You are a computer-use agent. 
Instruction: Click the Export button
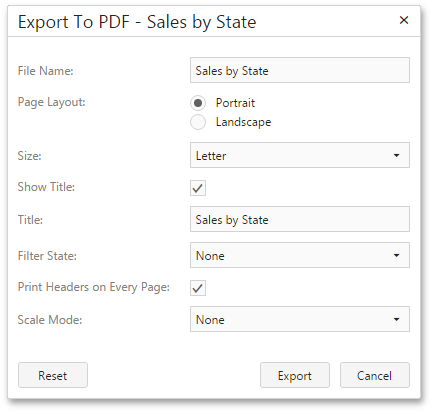click(x=295, y=375)
